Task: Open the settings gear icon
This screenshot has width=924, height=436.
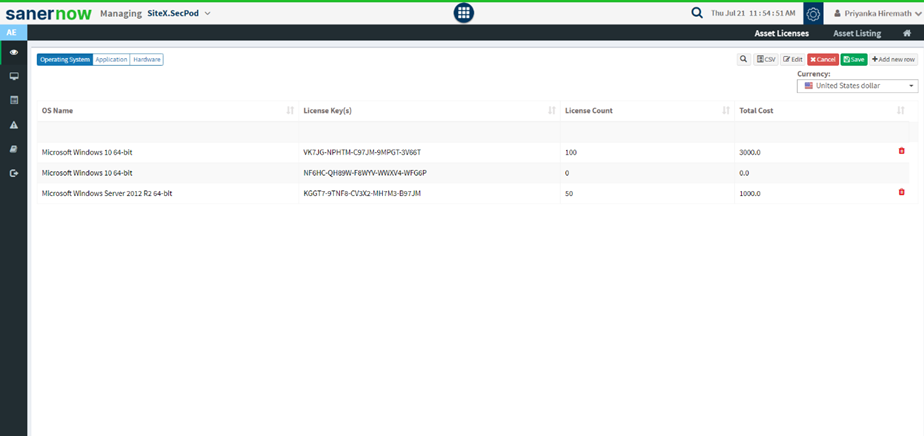Action: [813, 14]
